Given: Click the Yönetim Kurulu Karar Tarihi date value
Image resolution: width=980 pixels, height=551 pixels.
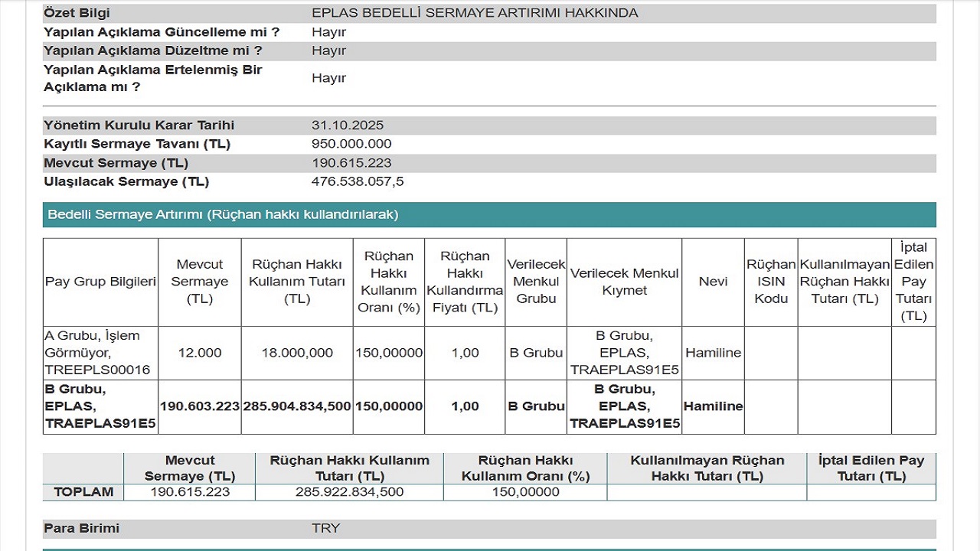Looking at the screenshot, I should pyautogui.click(x=348, y=126).
